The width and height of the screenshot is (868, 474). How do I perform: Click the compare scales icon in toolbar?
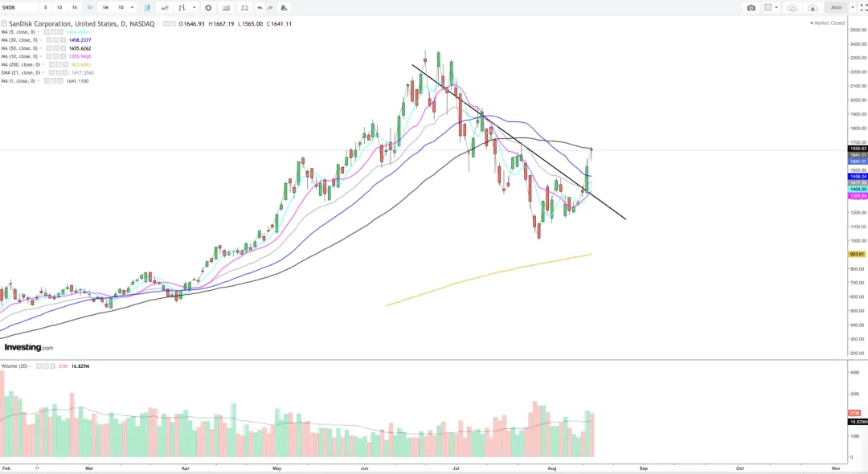(244, 8)
